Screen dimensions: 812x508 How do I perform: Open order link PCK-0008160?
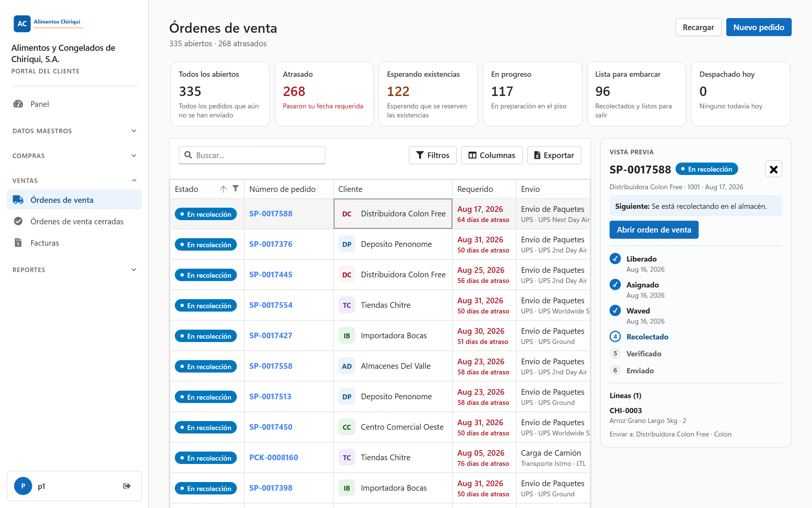[274, 458]
